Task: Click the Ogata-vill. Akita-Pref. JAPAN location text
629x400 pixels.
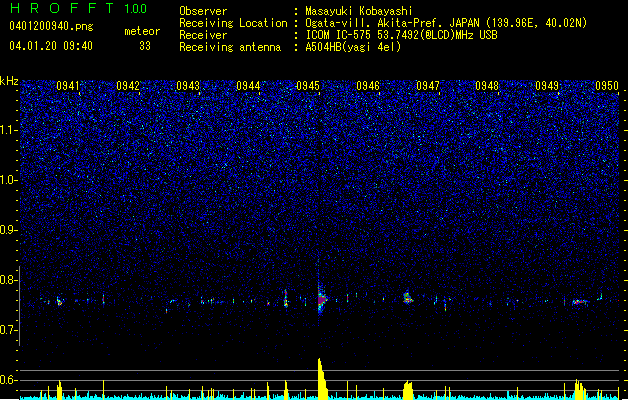Action: coord(446,23)
